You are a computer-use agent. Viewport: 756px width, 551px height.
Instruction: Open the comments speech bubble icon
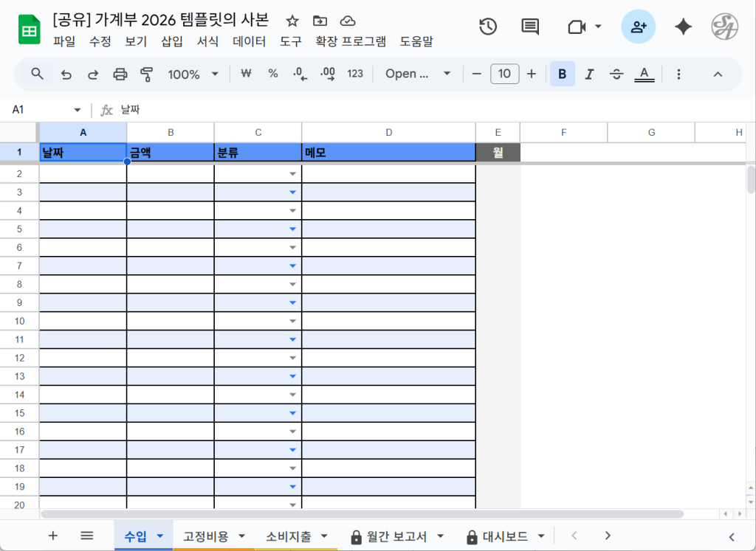coord(529,27)
